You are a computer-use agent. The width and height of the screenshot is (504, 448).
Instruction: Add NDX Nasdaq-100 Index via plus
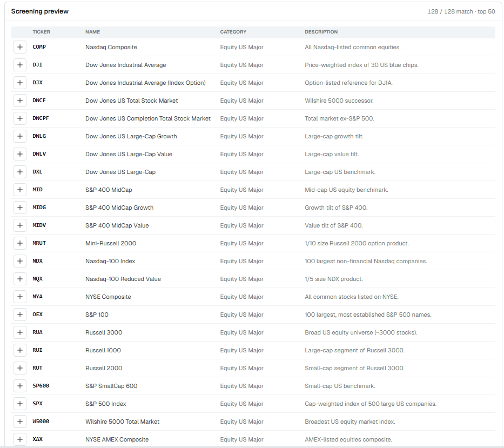(20, 261)
